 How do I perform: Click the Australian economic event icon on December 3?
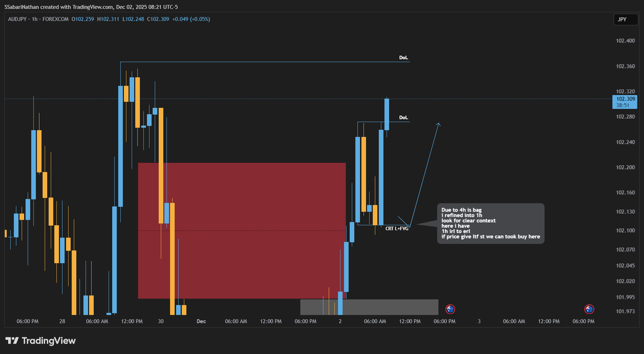tap(589, 308)
